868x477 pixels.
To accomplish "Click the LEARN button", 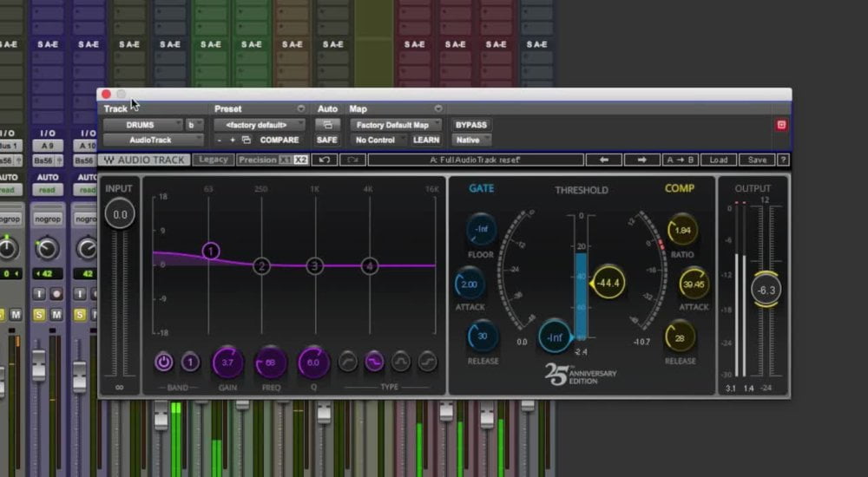I will coord(425,140).
